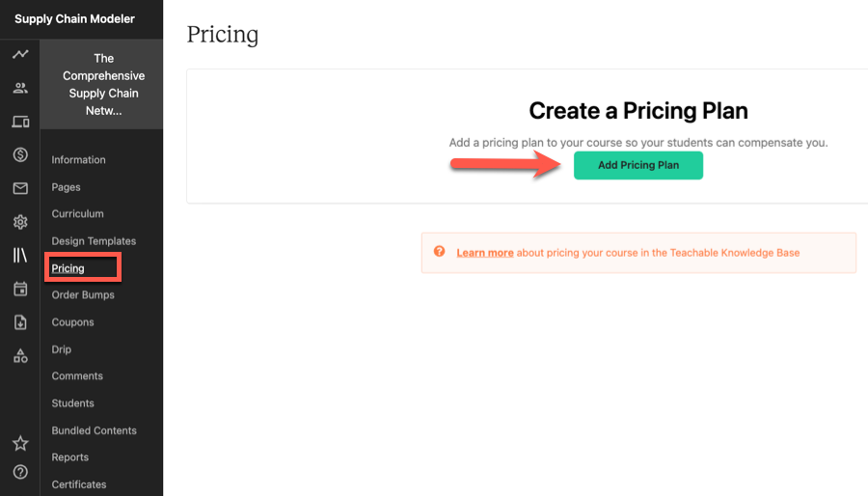Open the Settings gear icon
Screen dimensions: 868x496
click(x=20, y=222)
